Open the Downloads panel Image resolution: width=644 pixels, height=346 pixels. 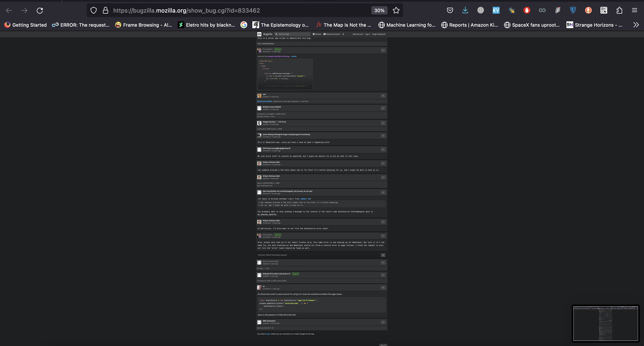click(x=465, y=10)
